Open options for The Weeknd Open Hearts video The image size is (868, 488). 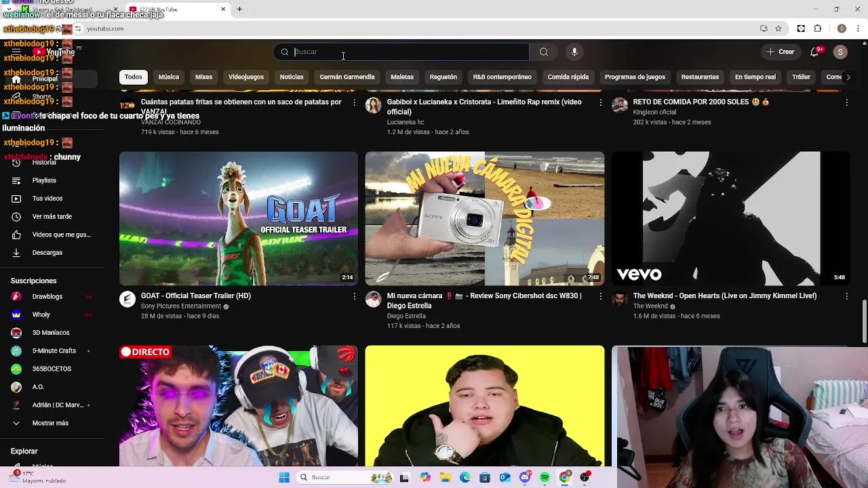pyautogui.click(x=846, y=296)
